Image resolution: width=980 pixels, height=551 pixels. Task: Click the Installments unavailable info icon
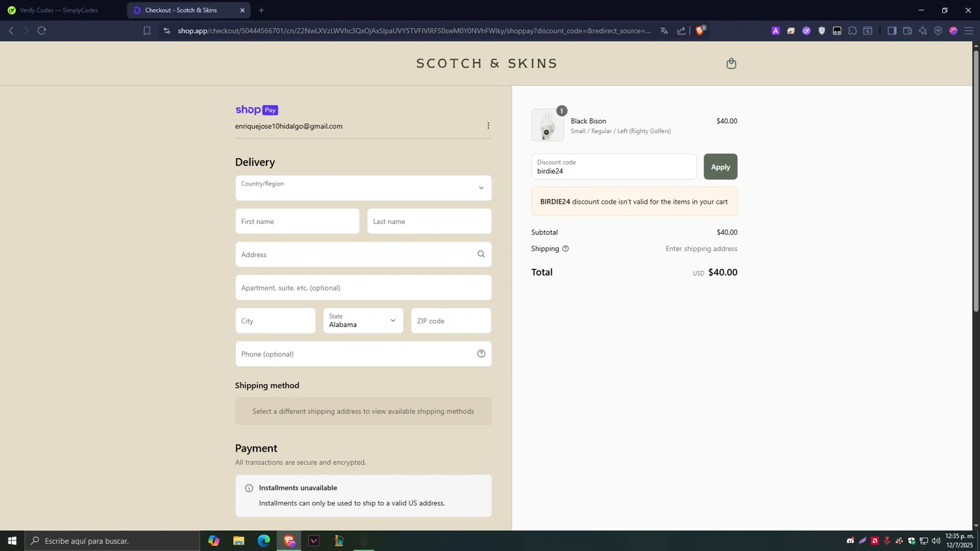248,488
